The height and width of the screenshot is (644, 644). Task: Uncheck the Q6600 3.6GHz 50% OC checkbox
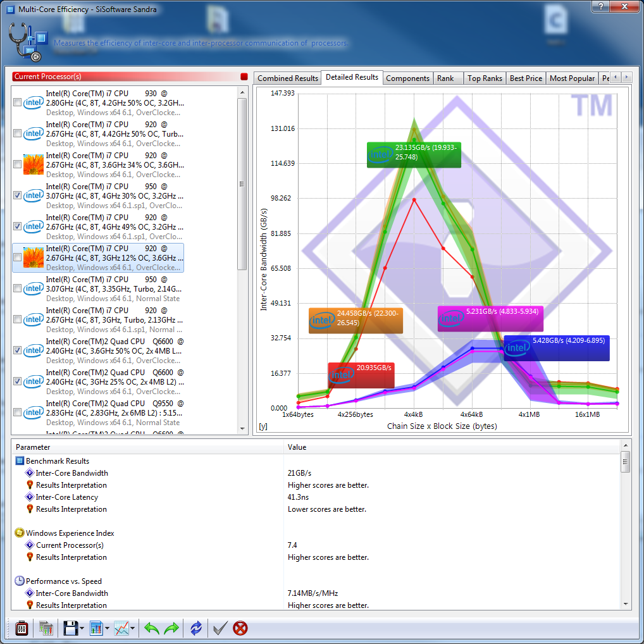pos(17,350)
